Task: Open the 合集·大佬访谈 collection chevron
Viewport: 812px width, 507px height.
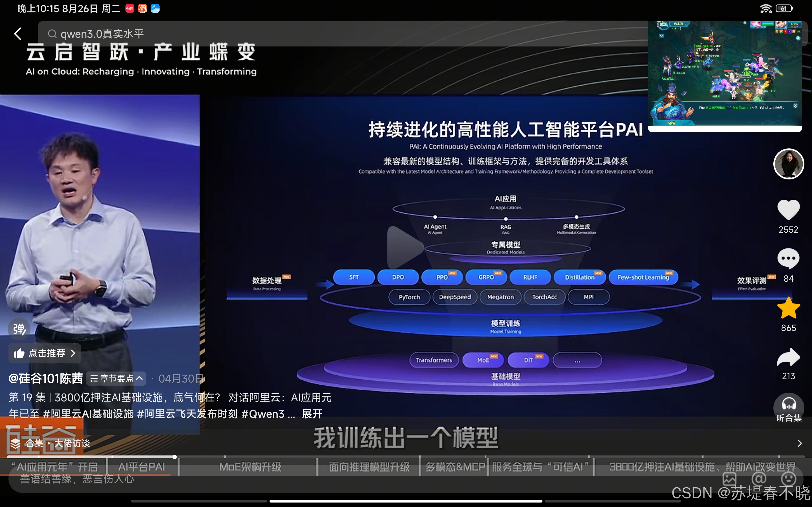Action: pos(800,443)
